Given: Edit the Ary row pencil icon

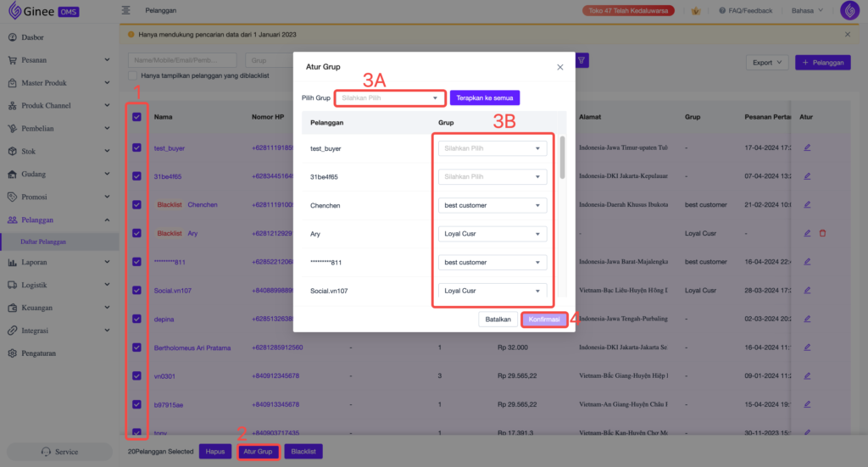Looking at the screenshot, I should (807, 234).
